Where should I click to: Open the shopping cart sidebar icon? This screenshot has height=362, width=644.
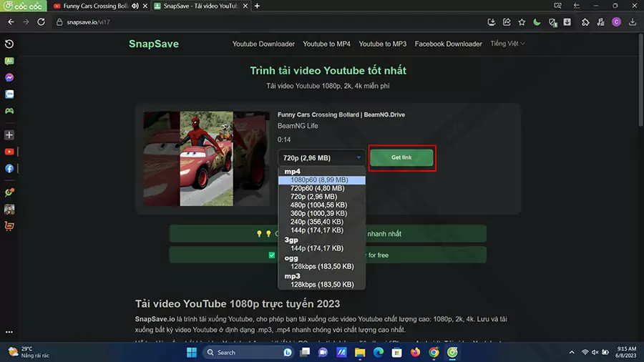click(x=9, y=226)
